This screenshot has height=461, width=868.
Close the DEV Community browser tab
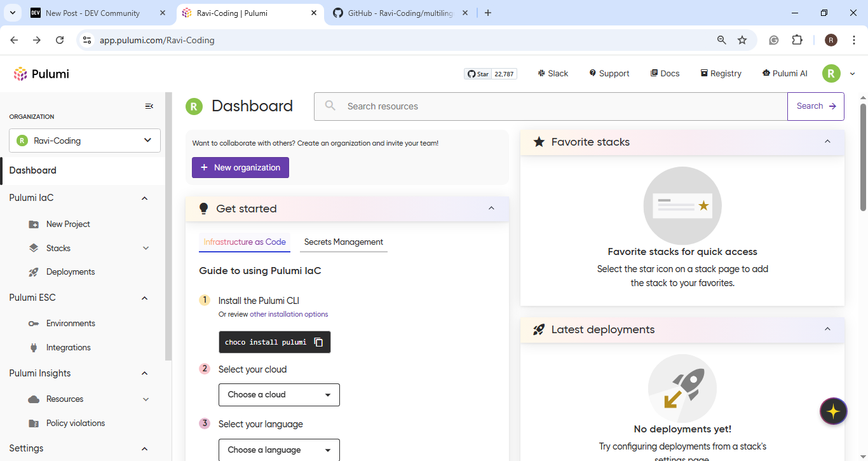pos(163,13)
